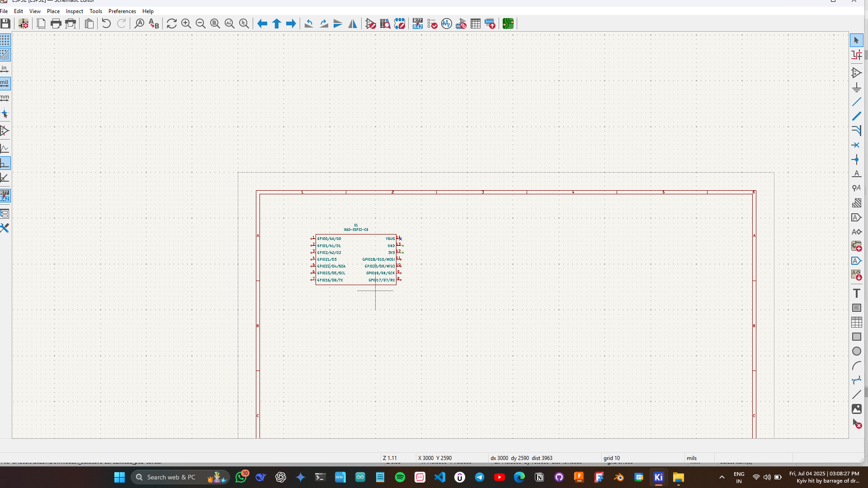
Task: Open Preferences menu
Action: pos(122,11)
